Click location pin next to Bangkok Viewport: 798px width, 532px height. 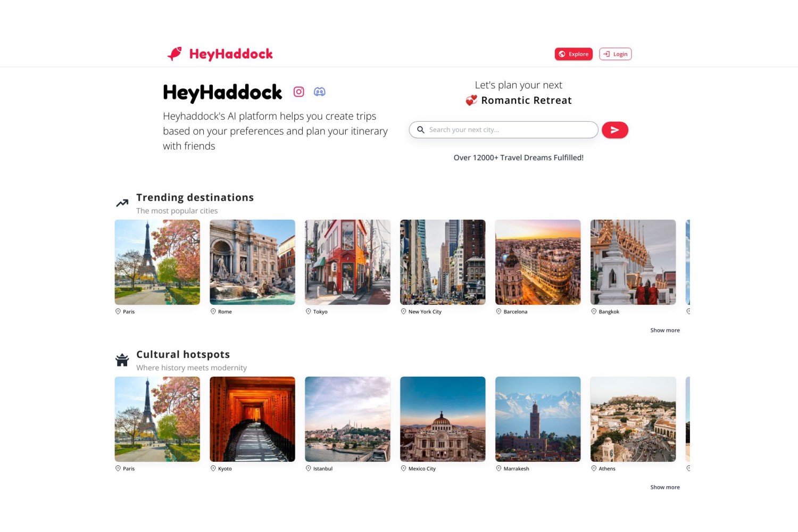594,312
